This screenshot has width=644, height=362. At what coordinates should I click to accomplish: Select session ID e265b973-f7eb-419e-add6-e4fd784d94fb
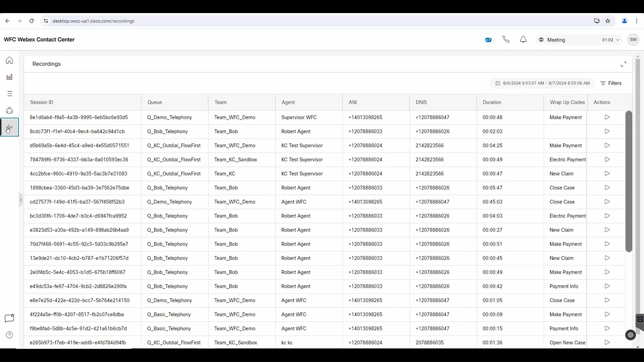pos(78,342)
